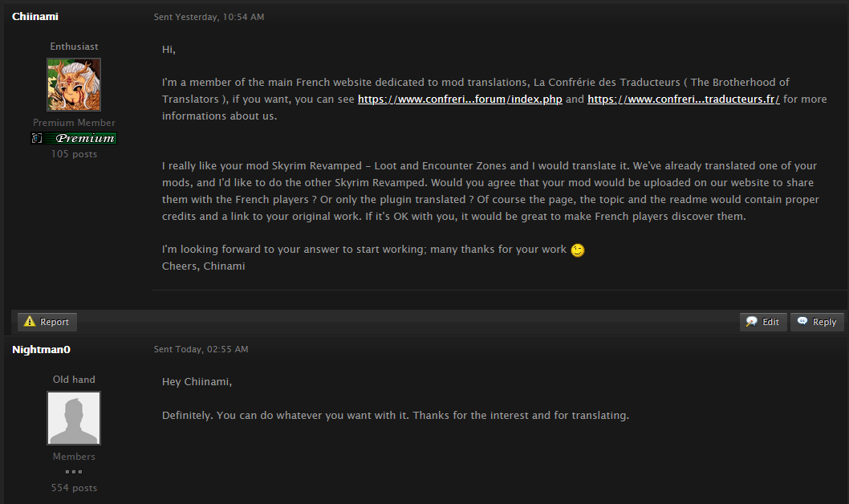Visit the confrerie traducteurs.fr link
Screen dimensions: 849x504
click(683, 100)
